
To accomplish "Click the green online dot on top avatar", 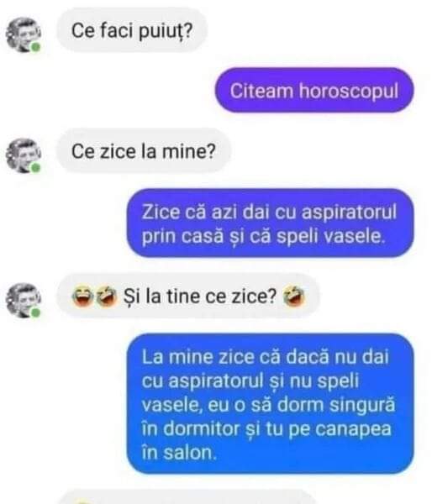I will (x=35, y=47).
